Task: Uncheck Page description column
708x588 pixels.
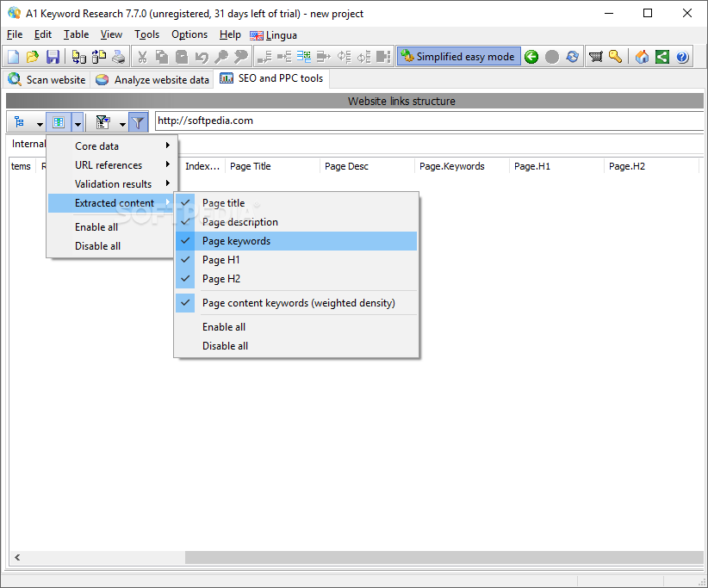Action: coord(295,222)
